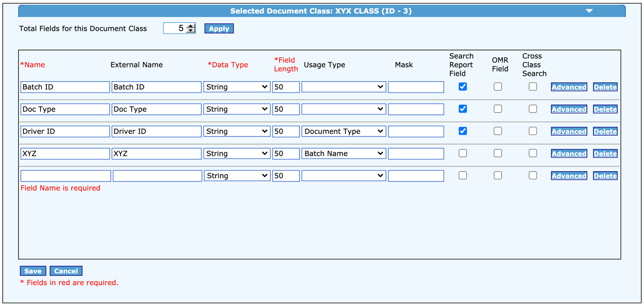Click the Mask field for Batch ID row
The height and width of the screenshot is (308, 644).
[x=416, y=87]
